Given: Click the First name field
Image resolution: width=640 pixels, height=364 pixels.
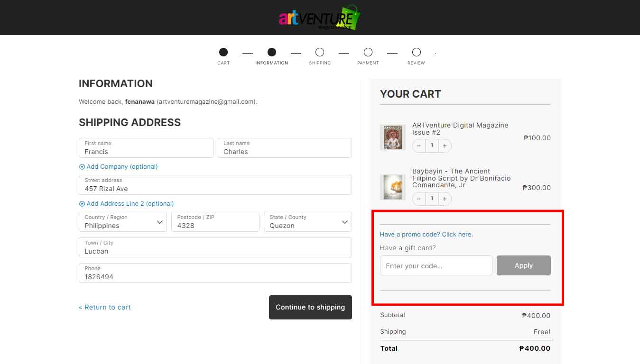Looking at the screenshot, I should tap(146, 148).
